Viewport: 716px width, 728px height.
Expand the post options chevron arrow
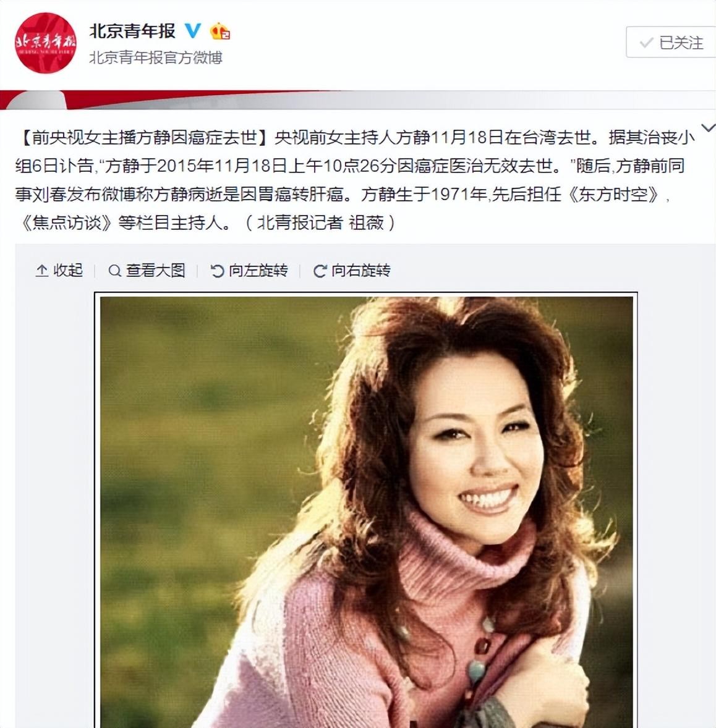coord(708,128)
